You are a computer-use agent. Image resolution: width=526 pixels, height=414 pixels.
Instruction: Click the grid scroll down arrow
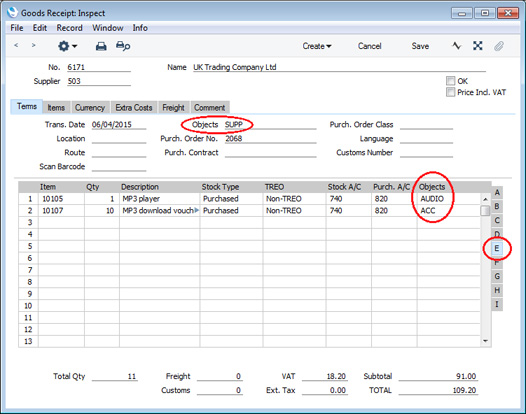point(485,341)
